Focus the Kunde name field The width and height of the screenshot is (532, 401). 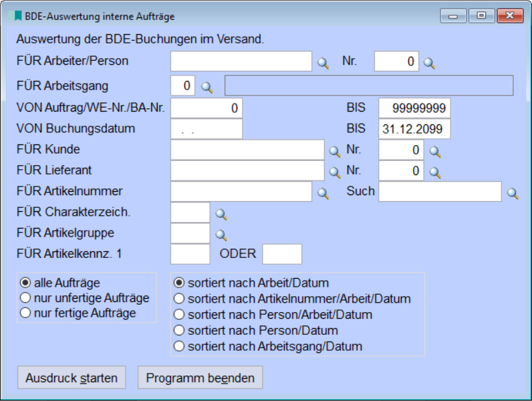pos(248,150)
